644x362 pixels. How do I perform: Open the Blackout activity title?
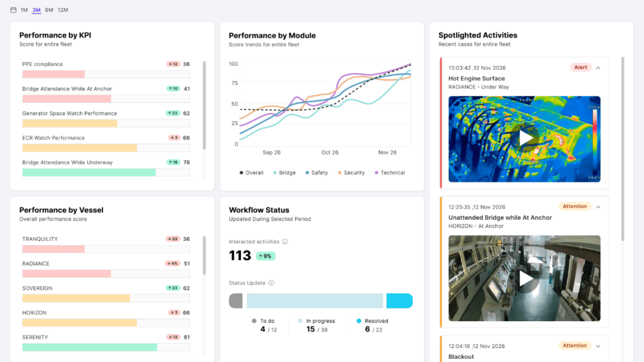click(461, 357)
